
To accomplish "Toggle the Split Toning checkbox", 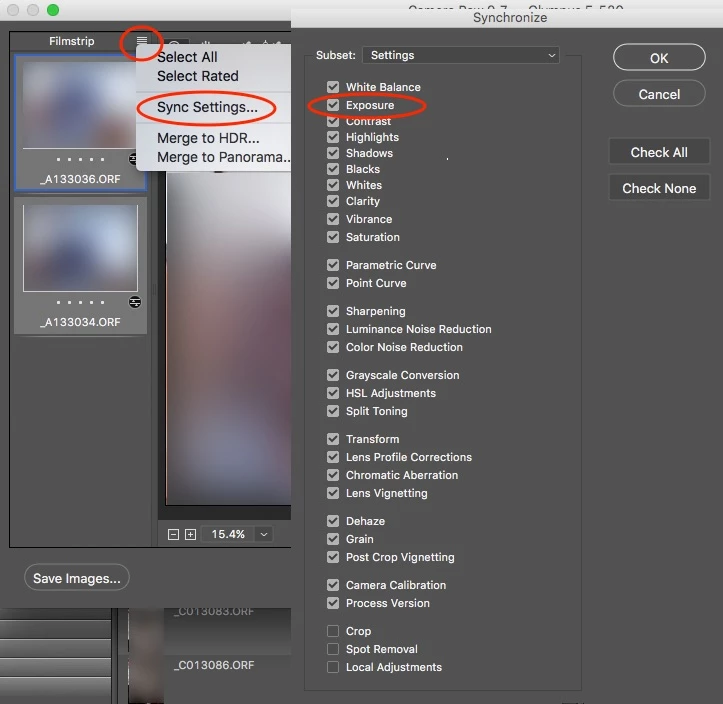I will (333, 412).
